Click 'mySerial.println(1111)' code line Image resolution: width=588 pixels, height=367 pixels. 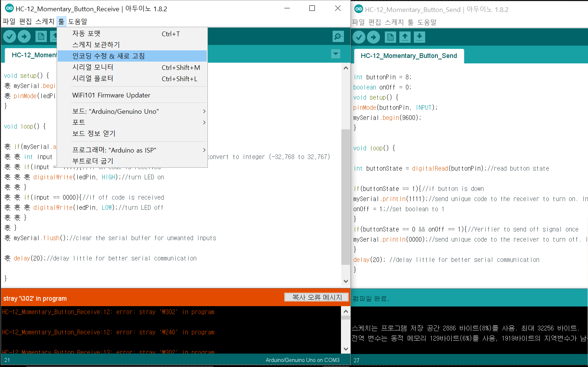391,199
